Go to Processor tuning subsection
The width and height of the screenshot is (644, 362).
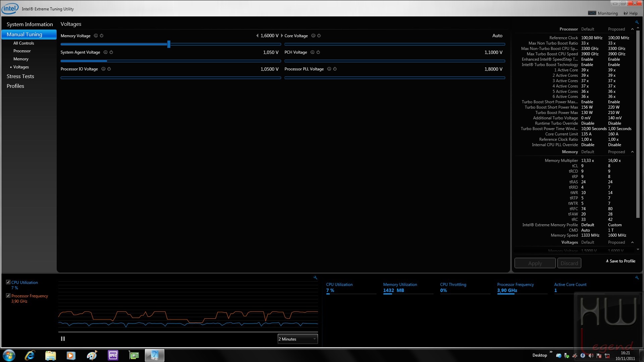(x=22, y=51)
